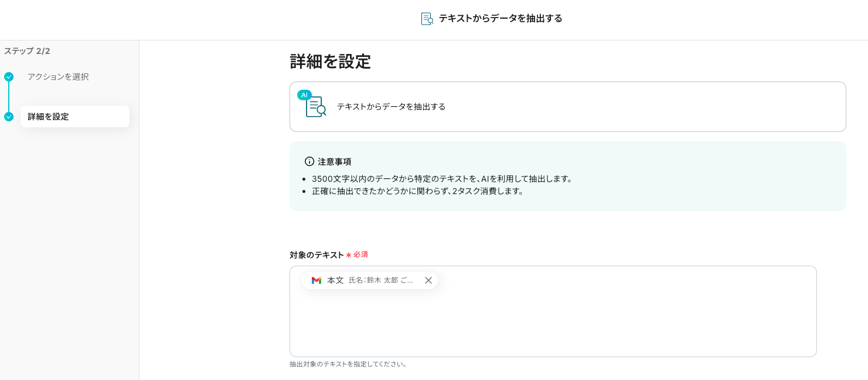Click the large 詳細を設定 page heading

[x=330, y=62]
